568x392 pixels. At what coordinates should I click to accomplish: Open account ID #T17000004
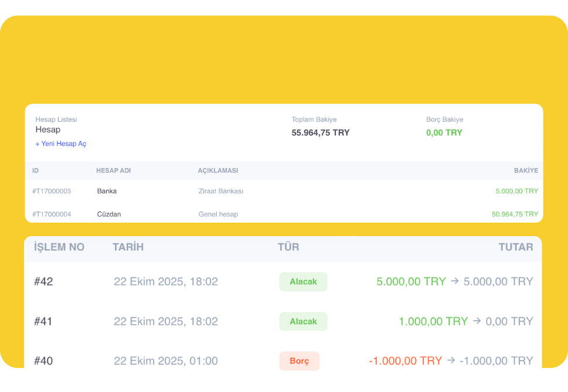pos(52,214)
